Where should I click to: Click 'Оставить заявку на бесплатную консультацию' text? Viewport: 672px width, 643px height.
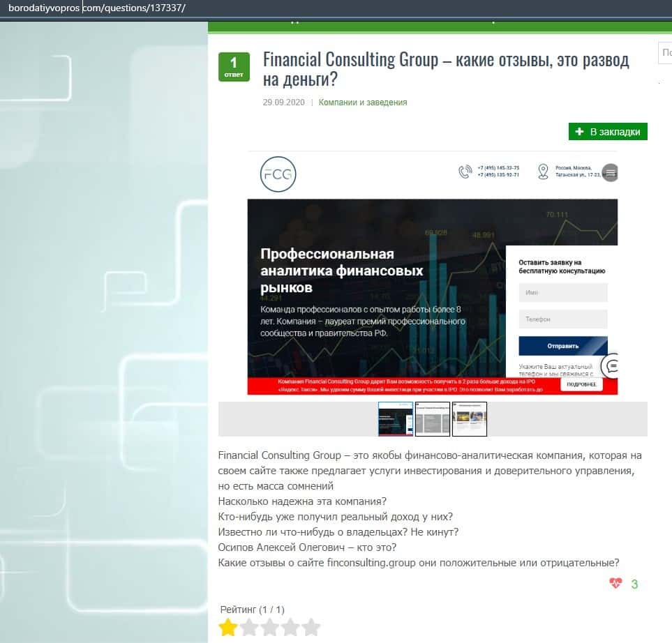tap(562, 266)
